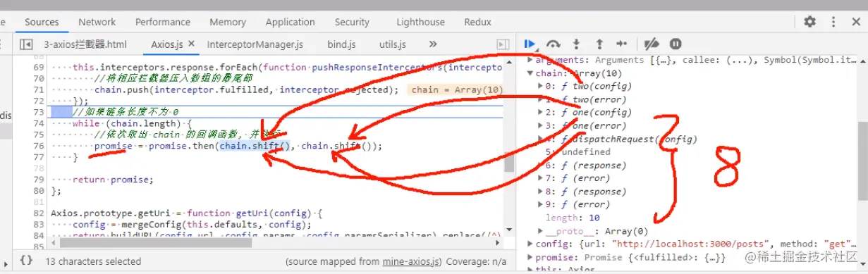Expand chain item 8 (response)
868x274 pixels.
540,191
